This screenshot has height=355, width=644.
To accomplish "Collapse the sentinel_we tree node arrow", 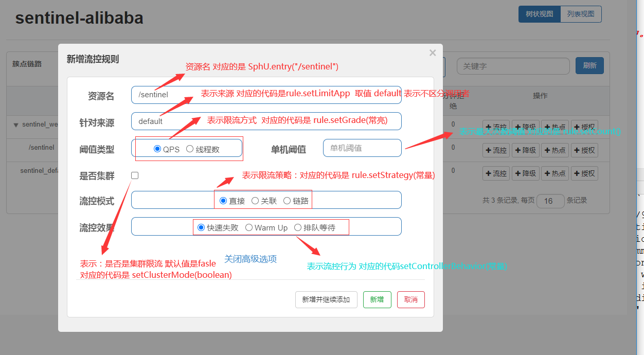I will coord(16,125).
